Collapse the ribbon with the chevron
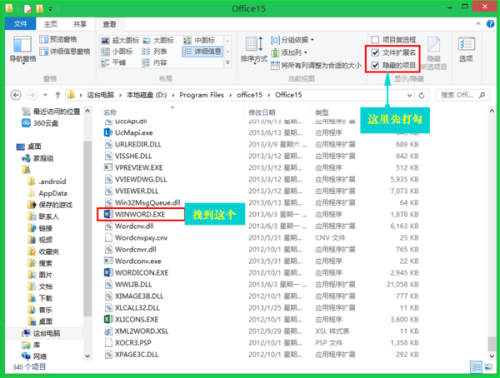 click(478, 24)
